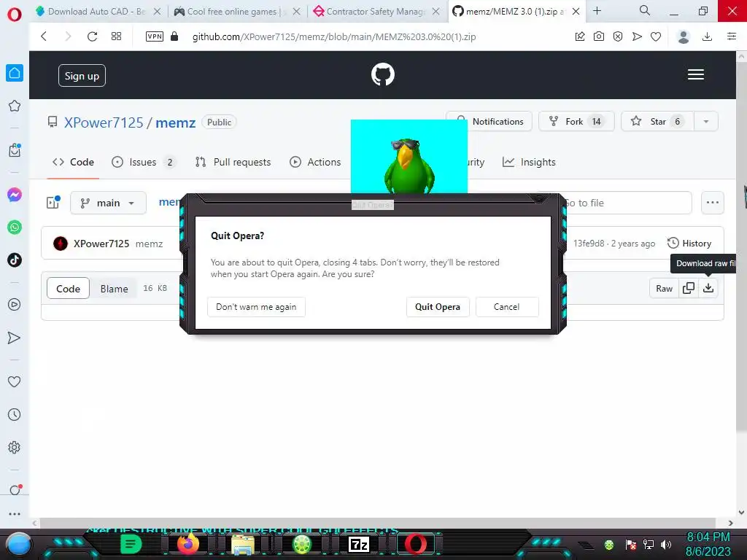Open ad blocker shield icon
Viewport: 747px width, 560px height.
618,36
